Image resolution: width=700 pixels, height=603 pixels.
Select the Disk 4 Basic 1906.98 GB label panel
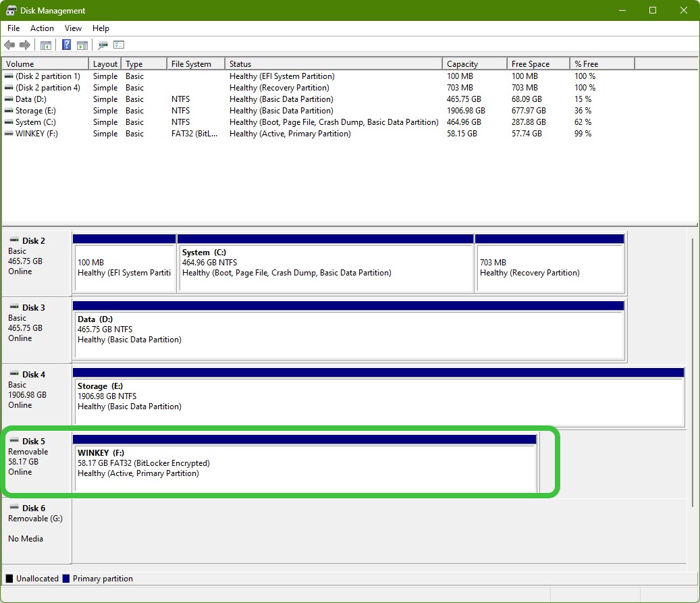(x=36, y=397)
